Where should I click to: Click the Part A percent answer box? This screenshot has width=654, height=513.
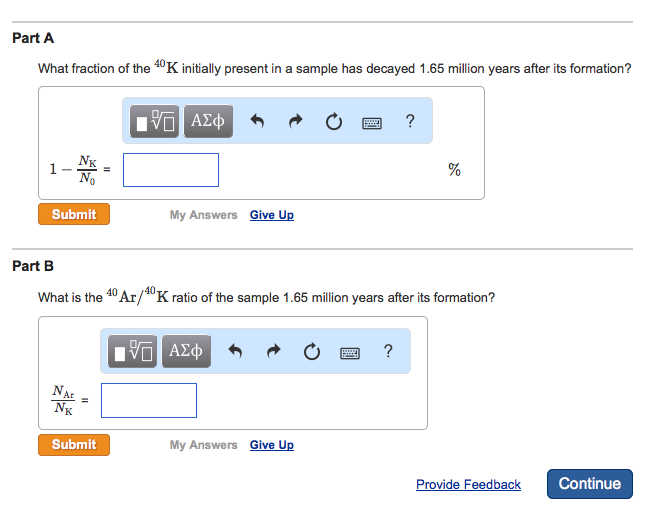[x=171, y=170]
